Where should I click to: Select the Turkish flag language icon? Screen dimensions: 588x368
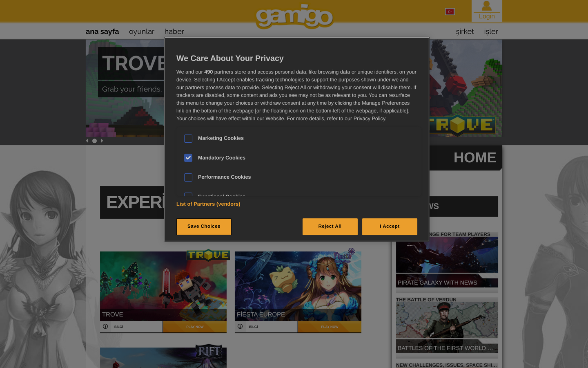point(450,11)
